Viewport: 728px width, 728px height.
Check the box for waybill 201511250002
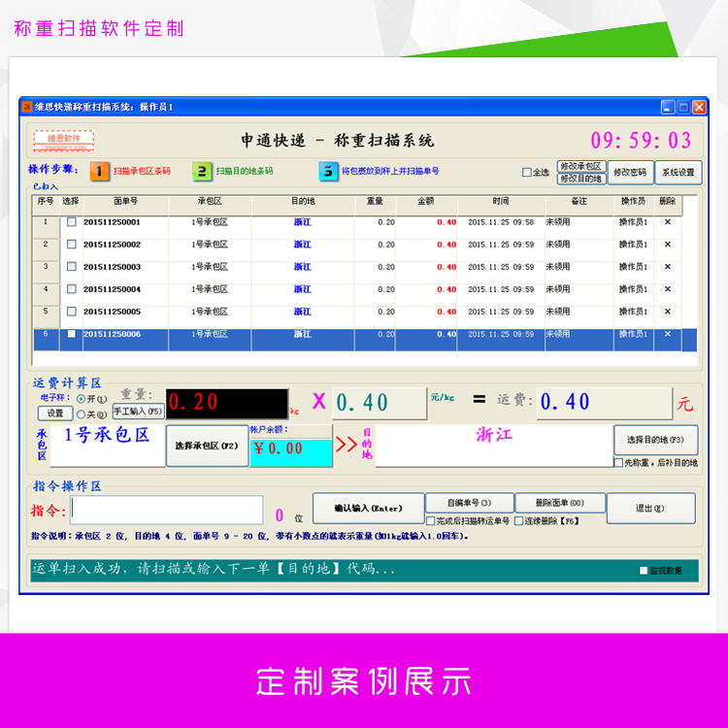pos(72,245)
